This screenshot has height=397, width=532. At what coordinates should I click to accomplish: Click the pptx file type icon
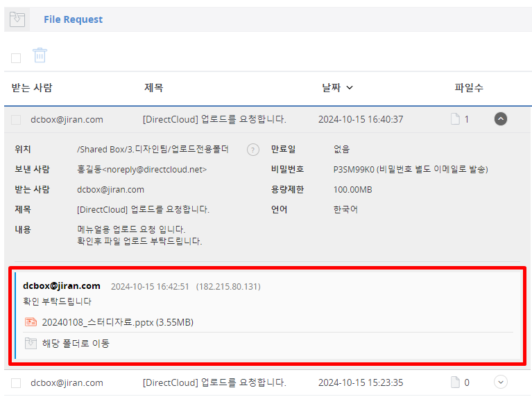coord(31,322)
